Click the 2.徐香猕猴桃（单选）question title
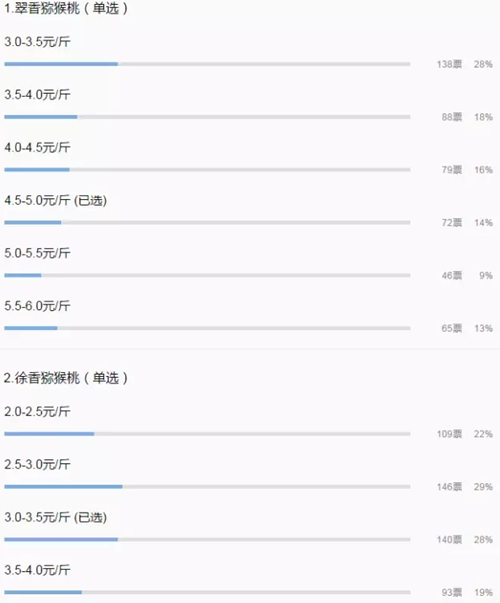Viewport: 500px width, 603px height. click(x=66, y=378)
